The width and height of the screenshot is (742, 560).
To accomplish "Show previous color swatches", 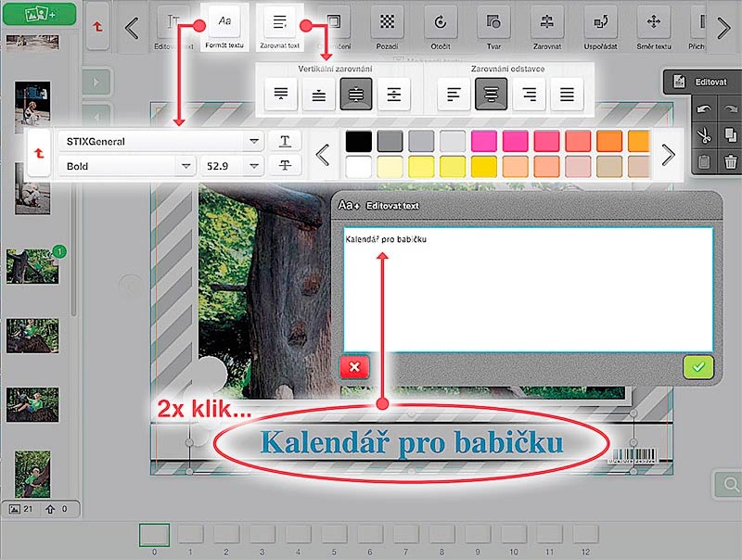I will [x=323, y=154].
